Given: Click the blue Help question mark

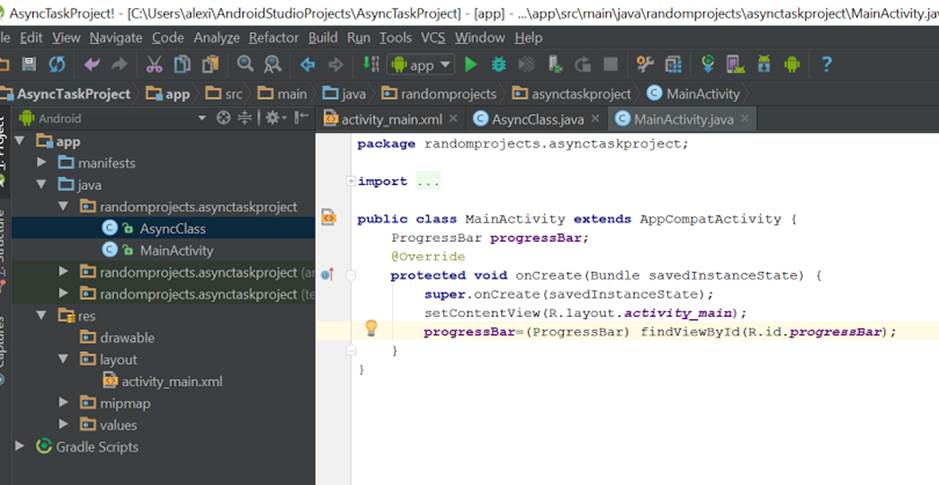Looking at the screenshot, I should [826, 64].
